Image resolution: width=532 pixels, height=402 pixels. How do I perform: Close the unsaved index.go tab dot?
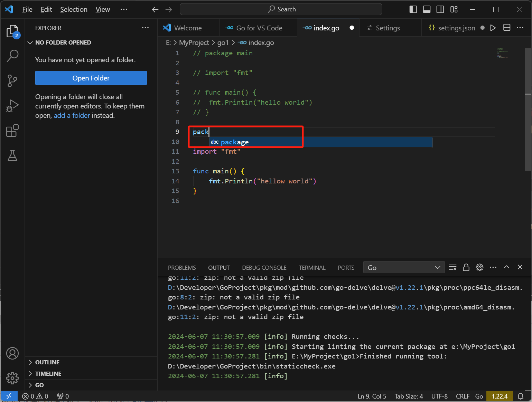click(352, 28)
